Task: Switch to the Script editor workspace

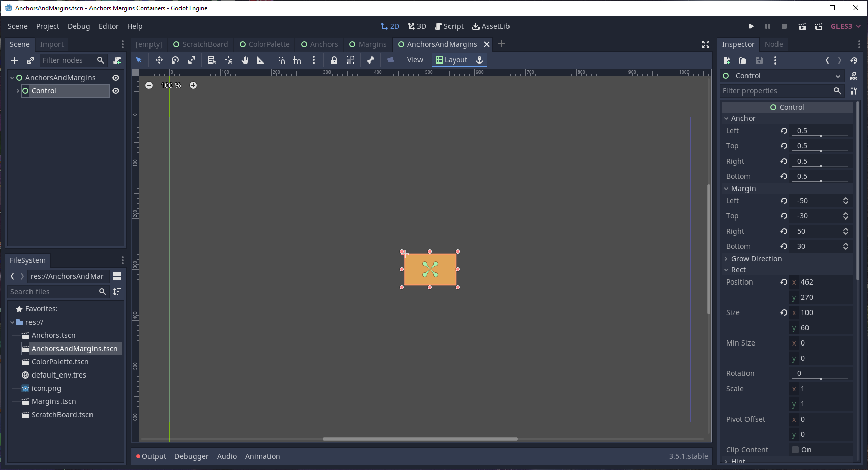Action: 449,26
